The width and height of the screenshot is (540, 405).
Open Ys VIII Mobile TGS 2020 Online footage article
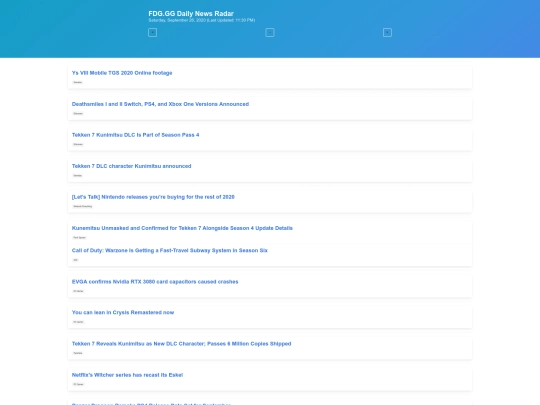pyautogui.click(x=122, y=73)
